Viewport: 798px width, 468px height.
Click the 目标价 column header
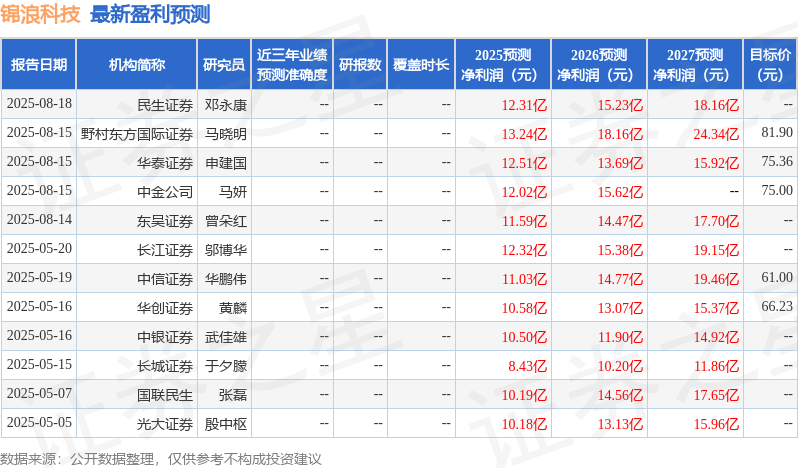(771, 65)
